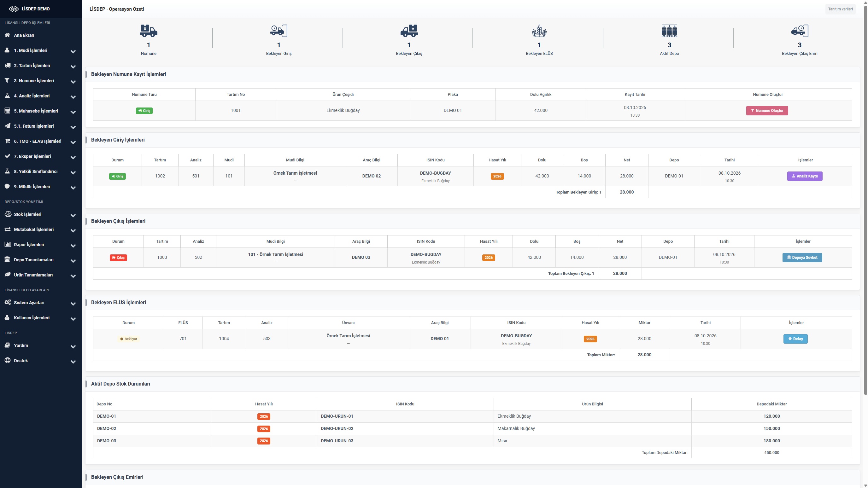
Task: Click the Ekmeklik Buğday cell in numune table
Action: pos(343,110)
